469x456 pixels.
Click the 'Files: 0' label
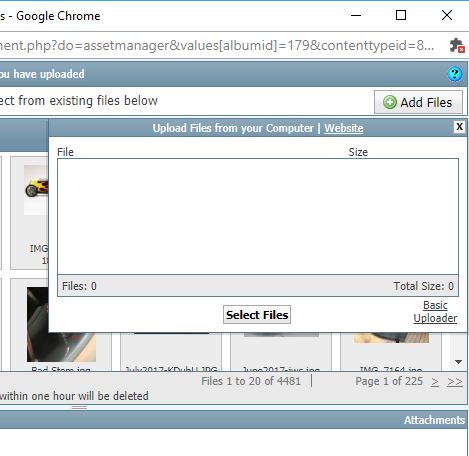click(79, 286)
